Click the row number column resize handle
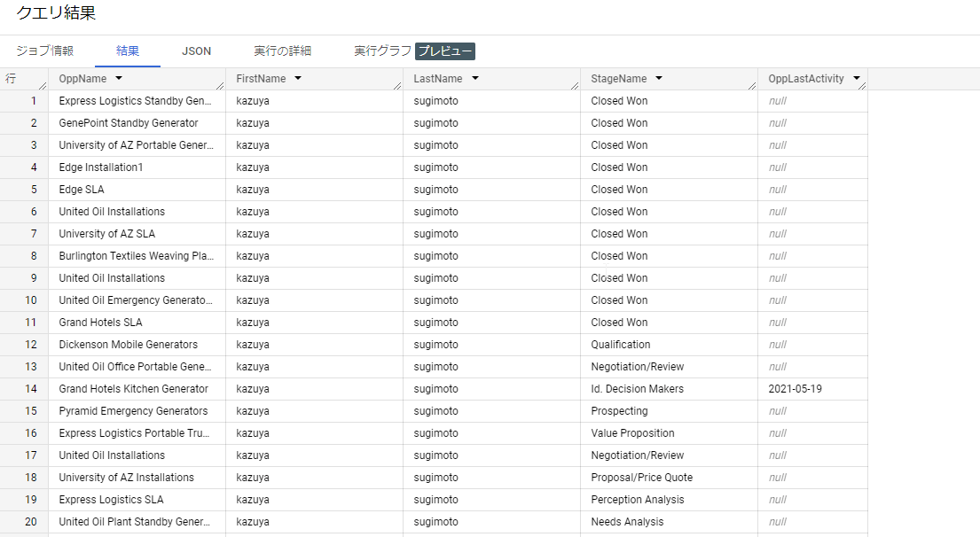 coord(42,85)
